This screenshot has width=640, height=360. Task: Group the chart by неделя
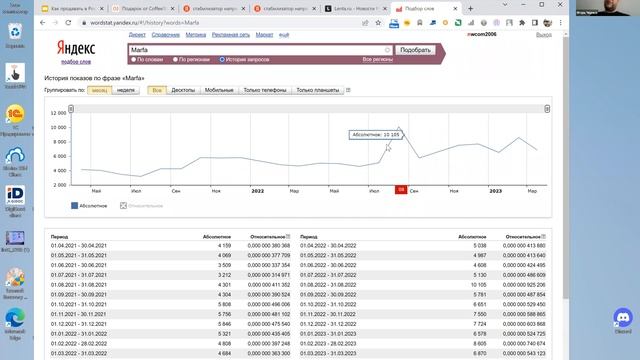click(126, 90)
